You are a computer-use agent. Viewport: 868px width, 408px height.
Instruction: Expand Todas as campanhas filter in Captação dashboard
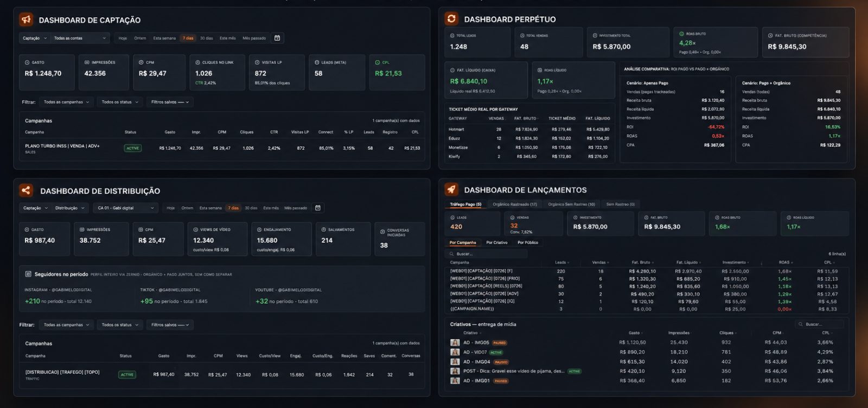point(66,102)
